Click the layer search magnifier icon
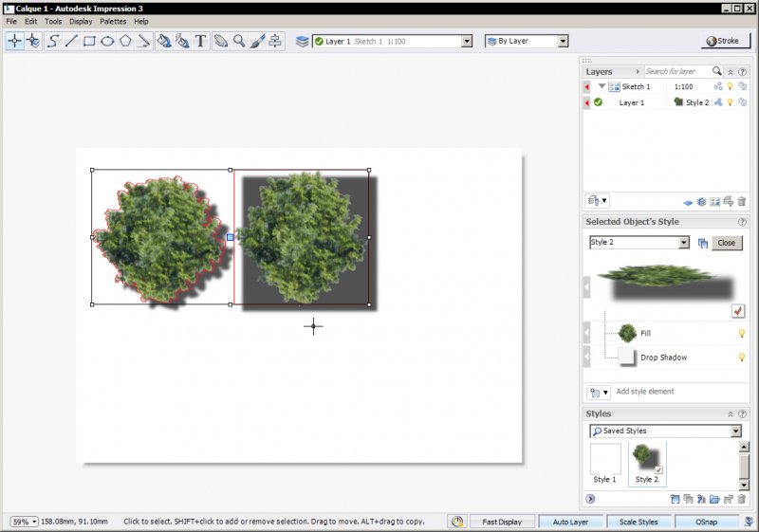This screenshot has height=532, width=759. coord(717,71)
